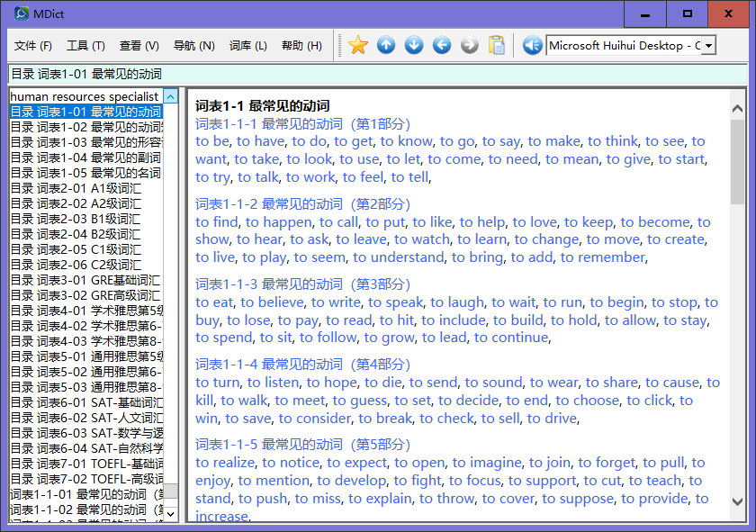This screenshot has height=532, width=756.
Task: Select 目录 词表3-01 GRE基础词汇 entry
Action: pos(85,280)
